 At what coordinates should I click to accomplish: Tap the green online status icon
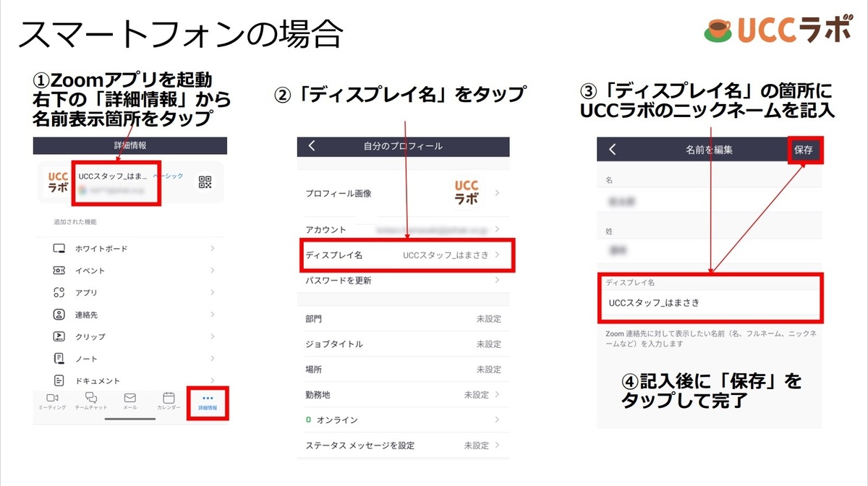(x=308, y=420)
